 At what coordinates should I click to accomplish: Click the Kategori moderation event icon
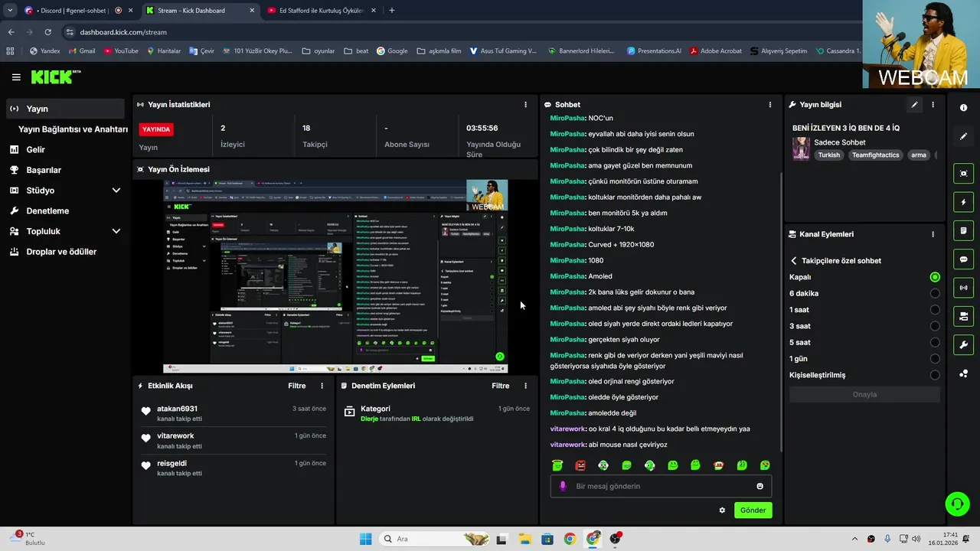350,412
